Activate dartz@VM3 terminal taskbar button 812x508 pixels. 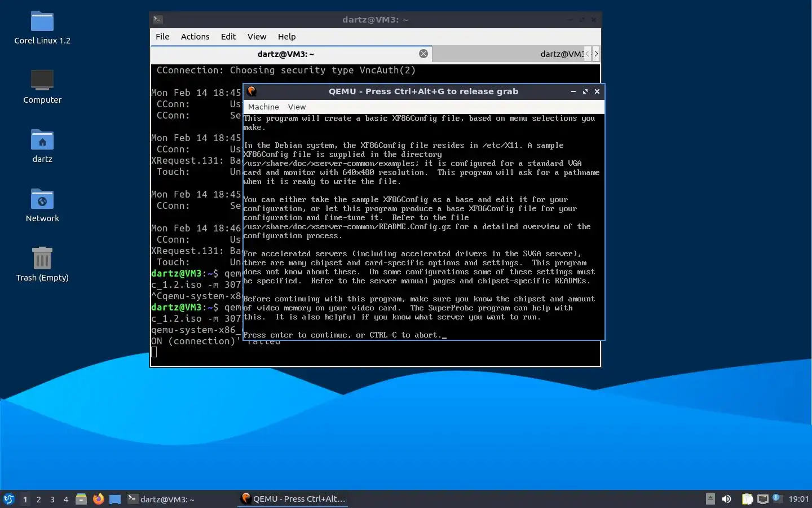(x=180, y=499)
